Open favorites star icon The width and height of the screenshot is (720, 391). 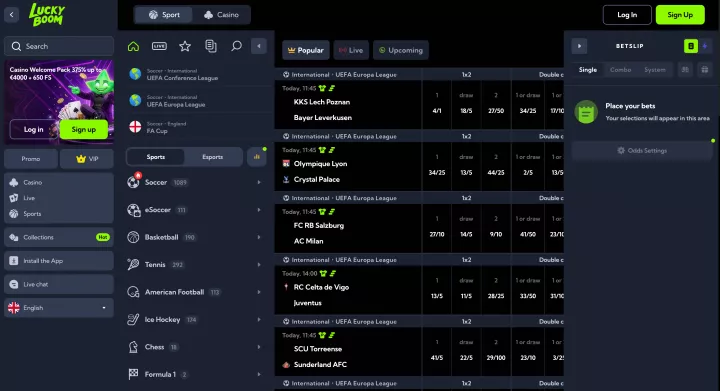pyautogui.click(x=185, y=46)
